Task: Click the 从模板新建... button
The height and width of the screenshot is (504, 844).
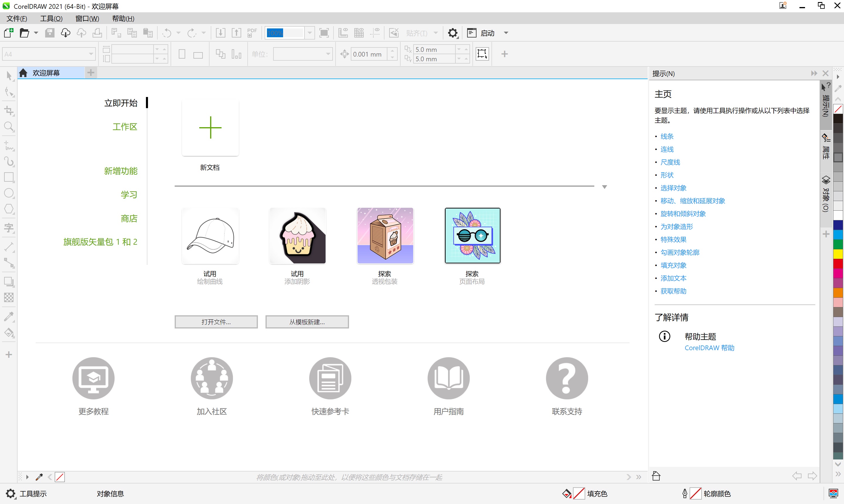Action: point(307,322)
